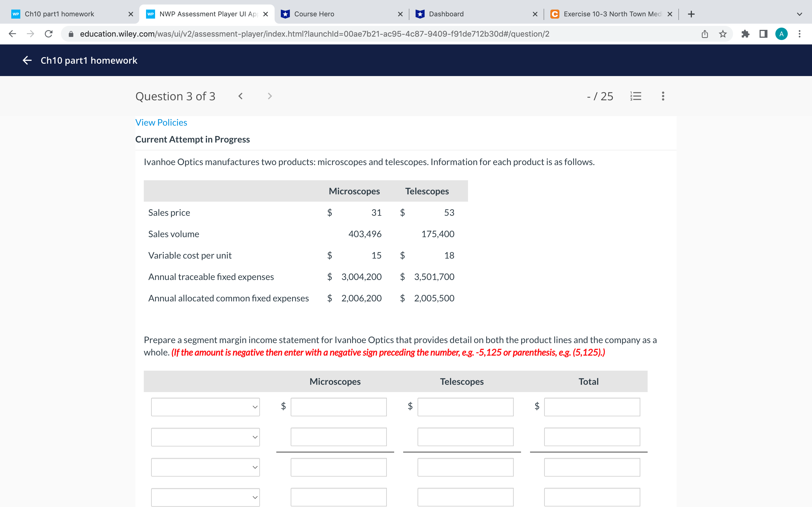Go to the next question using the right arrow

[270, 96]
